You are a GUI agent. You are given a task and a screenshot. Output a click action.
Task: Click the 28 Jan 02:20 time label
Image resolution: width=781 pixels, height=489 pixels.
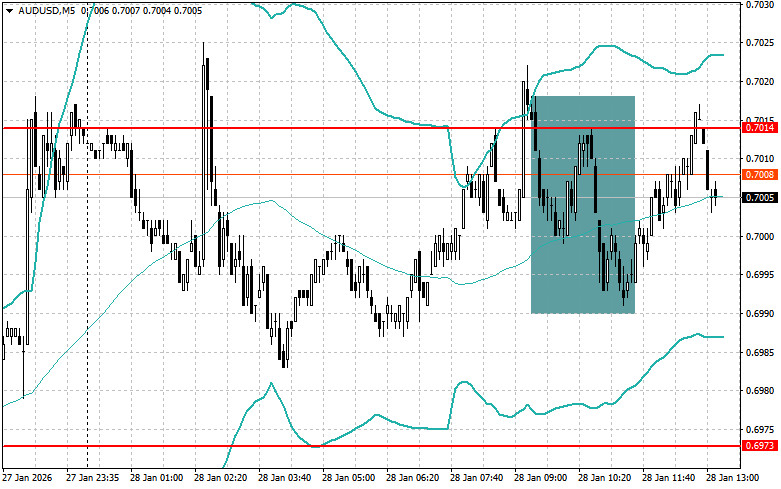[x=221, y=478]
